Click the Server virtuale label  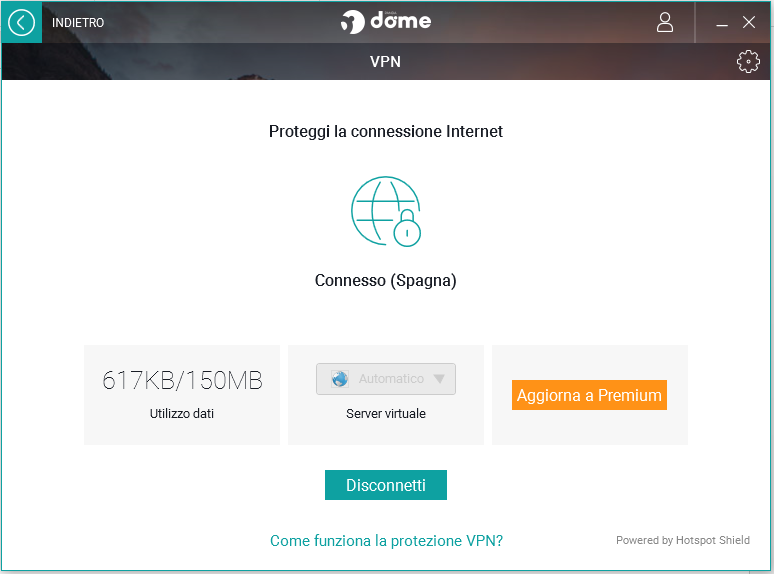click(386, 413)
